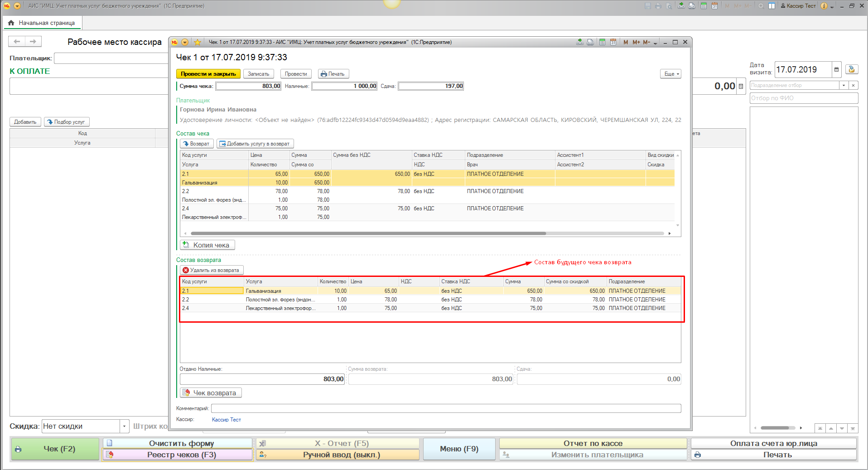
Task: Click the info icon near Кассир Тест
Action: [824, 6]
